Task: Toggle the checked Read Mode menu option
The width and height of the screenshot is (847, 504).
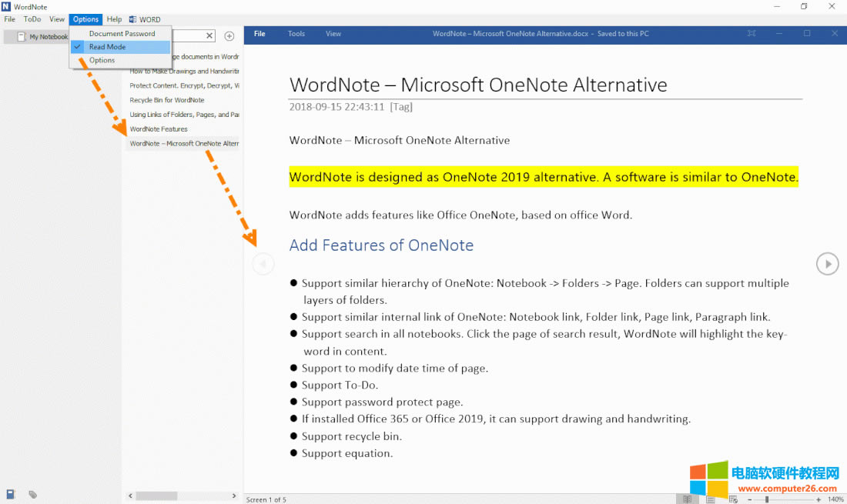Action: [x=107, y=47]
